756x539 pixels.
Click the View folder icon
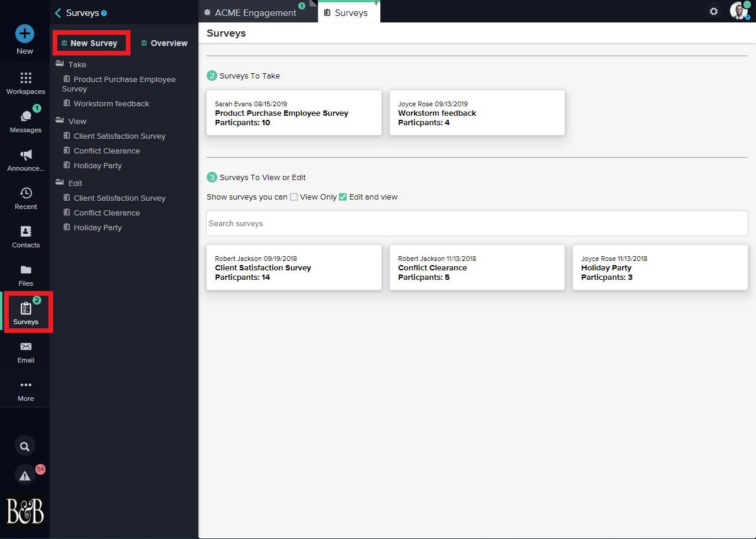[x=60, y=120]
